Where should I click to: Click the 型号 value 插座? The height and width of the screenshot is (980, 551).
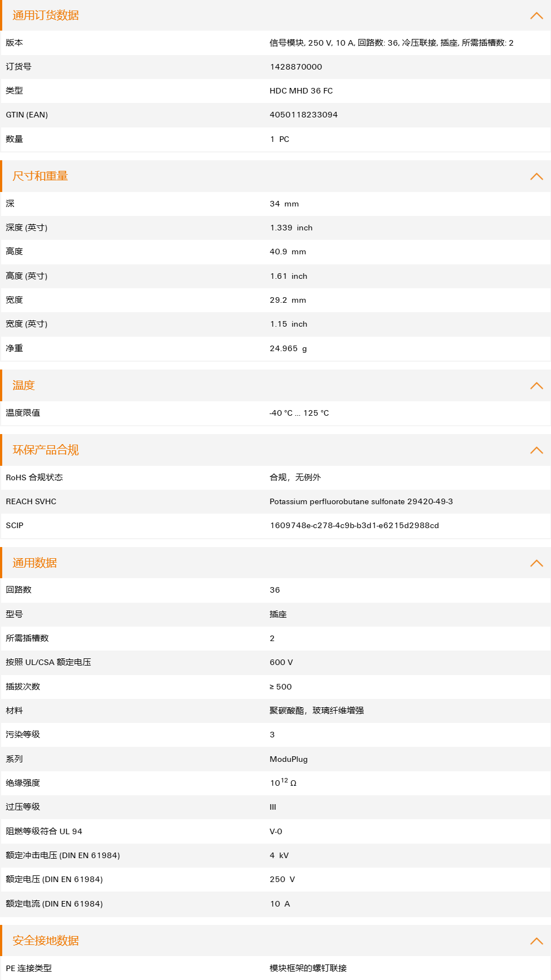coord(278,614)
